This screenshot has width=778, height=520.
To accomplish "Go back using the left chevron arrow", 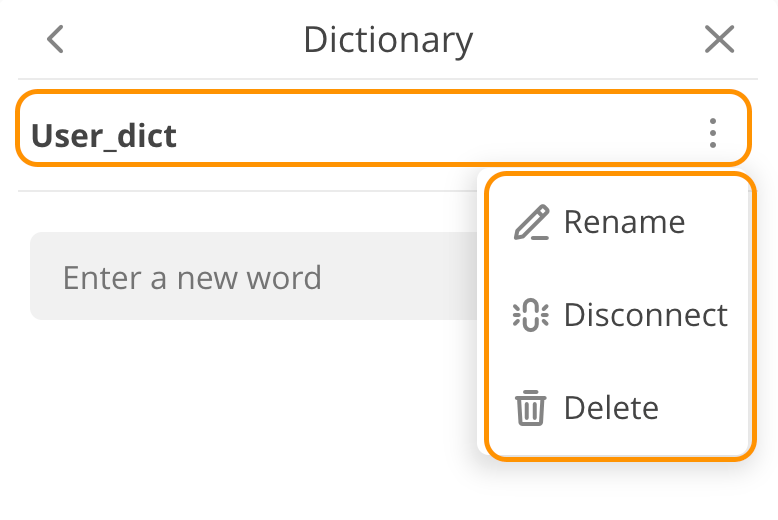I will [x=55, y=39].
